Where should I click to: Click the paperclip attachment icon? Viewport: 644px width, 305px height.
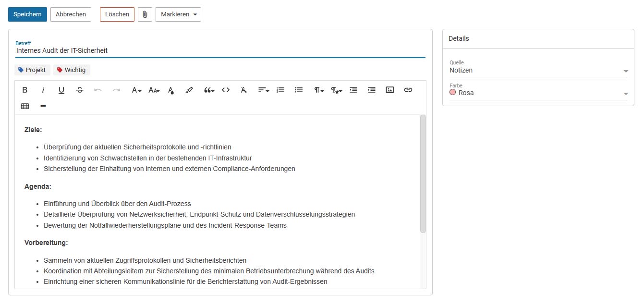[x=145, y=14]
